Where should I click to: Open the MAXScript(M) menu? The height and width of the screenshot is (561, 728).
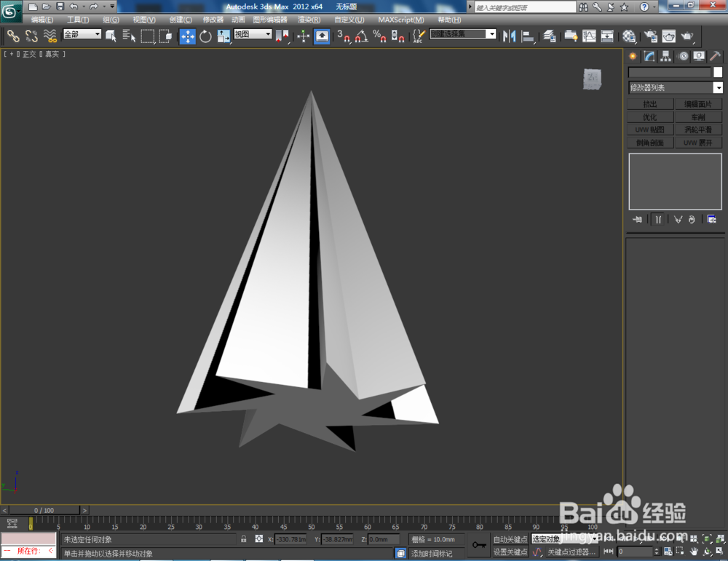point(401,20)
